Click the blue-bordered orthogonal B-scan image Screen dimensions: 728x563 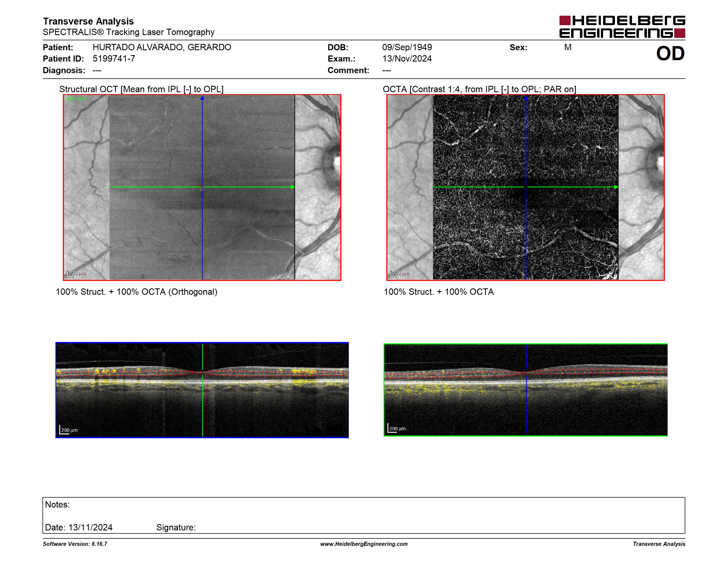coord(202,390)
